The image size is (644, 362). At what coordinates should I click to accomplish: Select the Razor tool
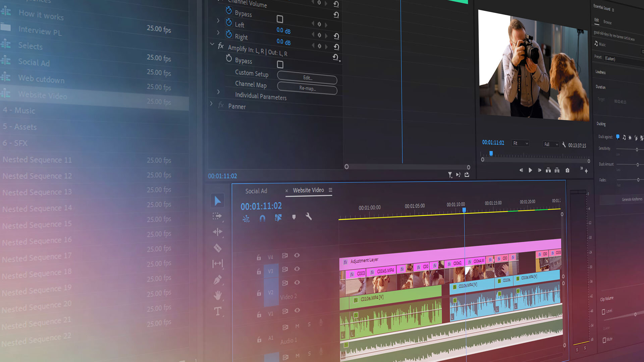click(x=217, y=248)
